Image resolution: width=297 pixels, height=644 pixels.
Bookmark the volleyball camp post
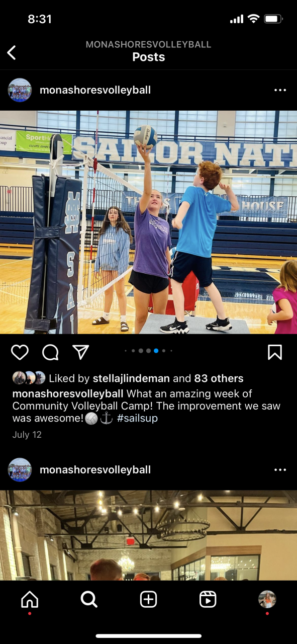[275, 352]
